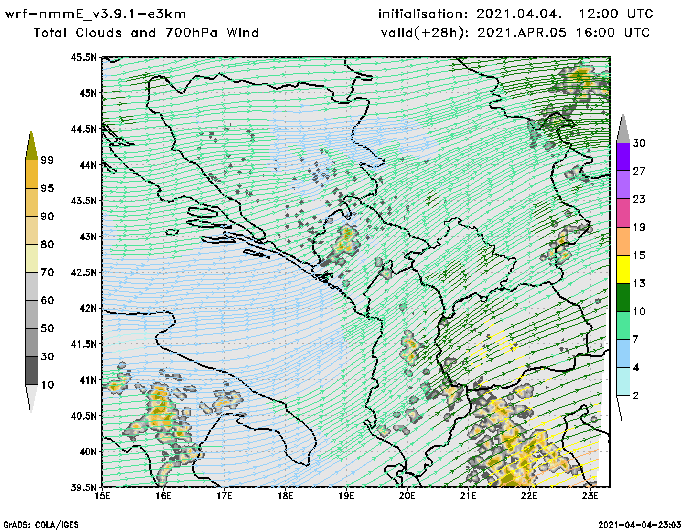Image resolution: width=700 pixels, height=530 pixels.
Task: Click the 70–60 light gray cloud swatch
Action: 32,287
